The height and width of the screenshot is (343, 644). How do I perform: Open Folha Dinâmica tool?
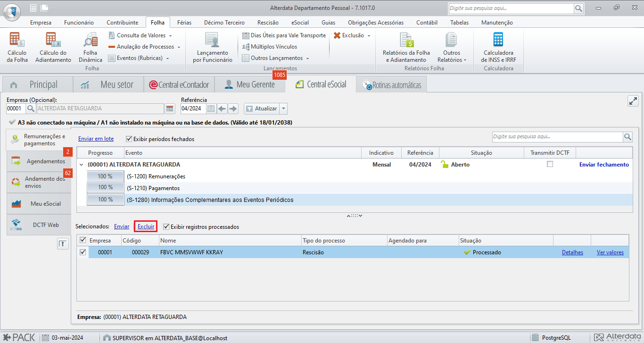pos(91,47)
